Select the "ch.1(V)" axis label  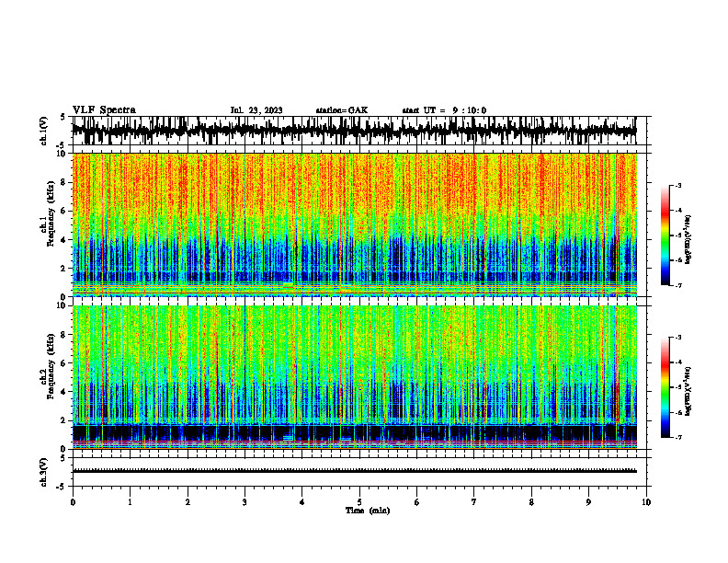pos(44,131)
